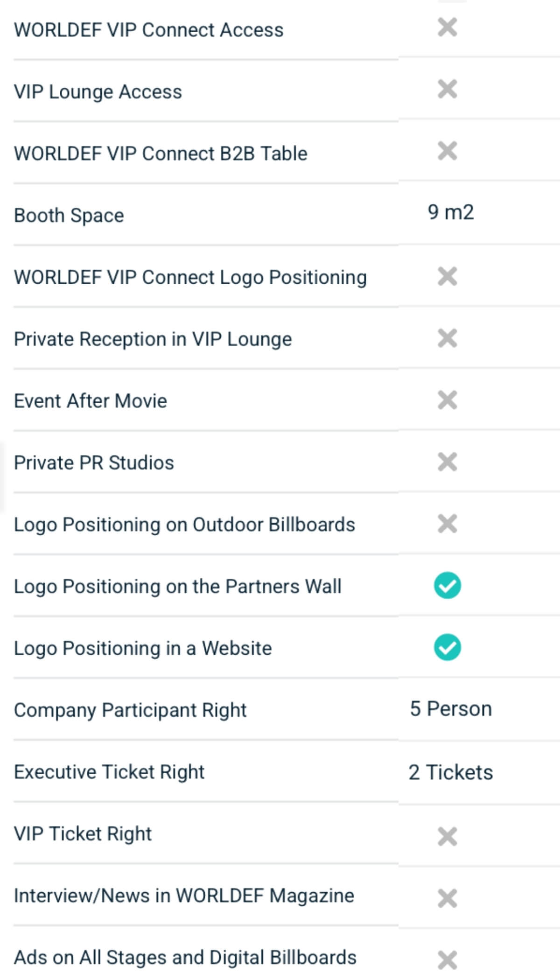This screenshot has height=980, width=560.
Task: Click X icon for WORLDEF VIP Connect B2B Table
Action: click(x=447, y=151)
